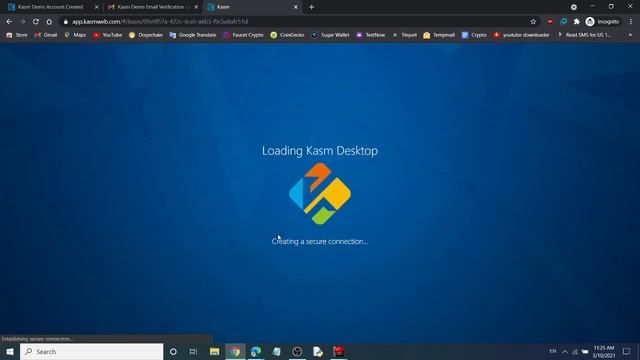The image size is (640, 360).
Task: Open Task View on the taskbar
Action: tap(193, 351)
